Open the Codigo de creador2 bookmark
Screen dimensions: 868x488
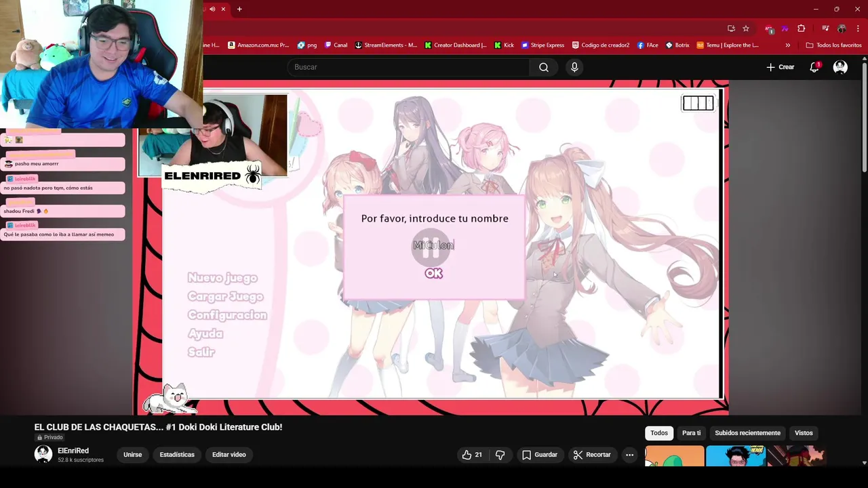coord(601,45)
